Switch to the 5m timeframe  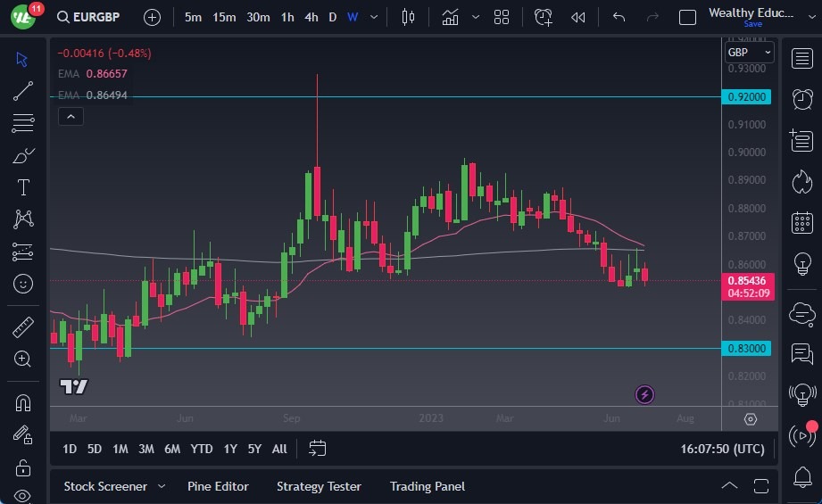click(193, 17)
